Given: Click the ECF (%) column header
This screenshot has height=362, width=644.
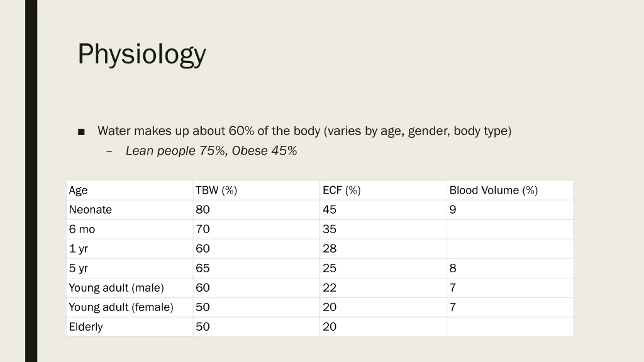Looking at the screenshot, I should (383, 190).
